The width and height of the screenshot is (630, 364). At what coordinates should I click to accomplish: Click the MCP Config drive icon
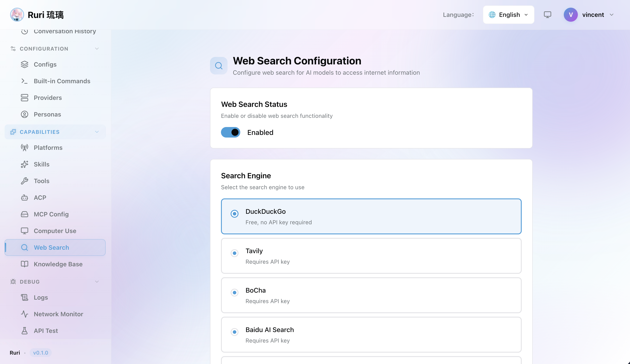(25, 214)
